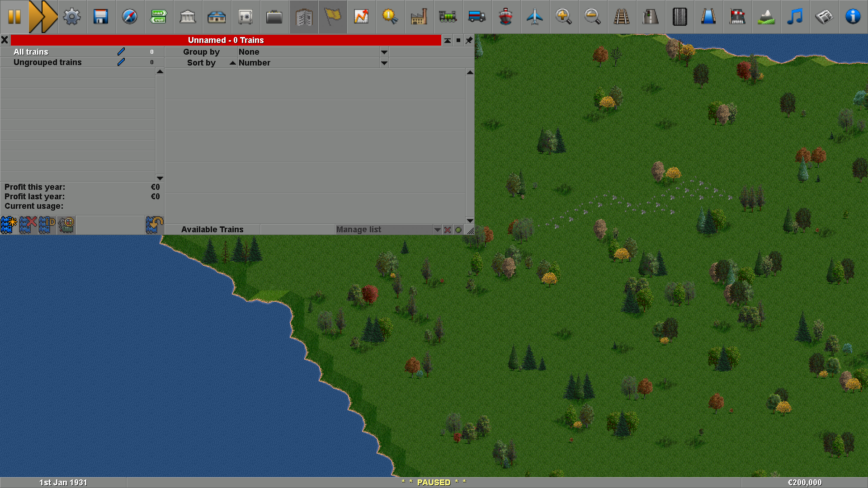Open the train list locomotive icon

click(x=448, y=17)
